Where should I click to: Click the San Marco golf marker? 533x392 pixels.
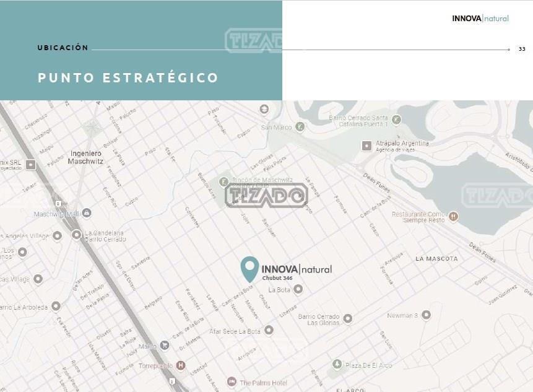pyautogui.click(x=300, y=127)
